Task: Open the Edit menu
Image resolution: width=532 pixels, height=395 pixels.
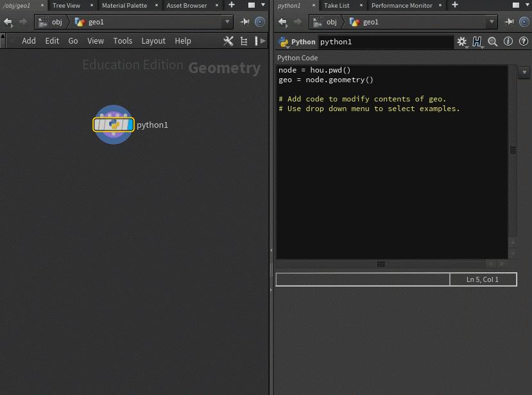Action: (52, 40)
